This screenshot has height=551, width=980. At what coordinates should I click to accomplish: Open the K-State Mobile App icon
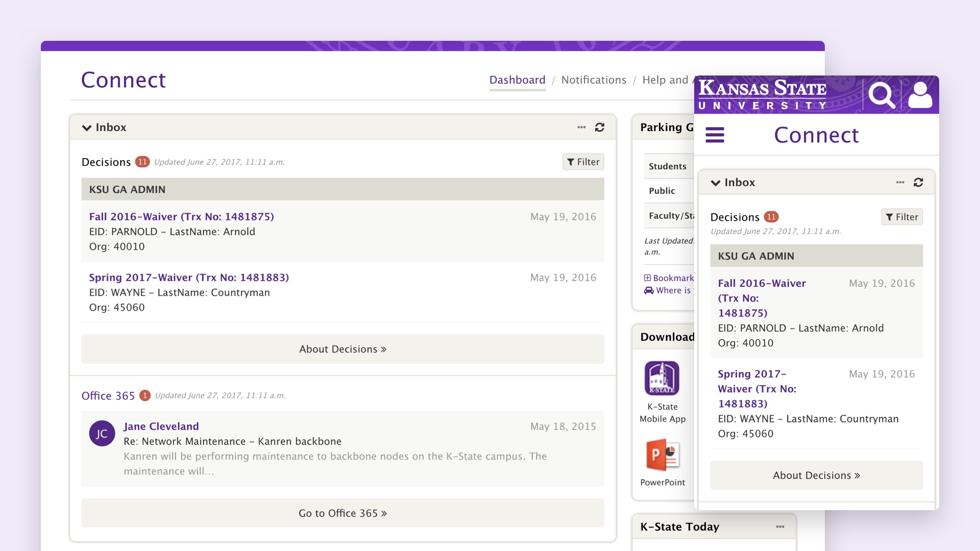pyautogui.click(x=662, y=378)
